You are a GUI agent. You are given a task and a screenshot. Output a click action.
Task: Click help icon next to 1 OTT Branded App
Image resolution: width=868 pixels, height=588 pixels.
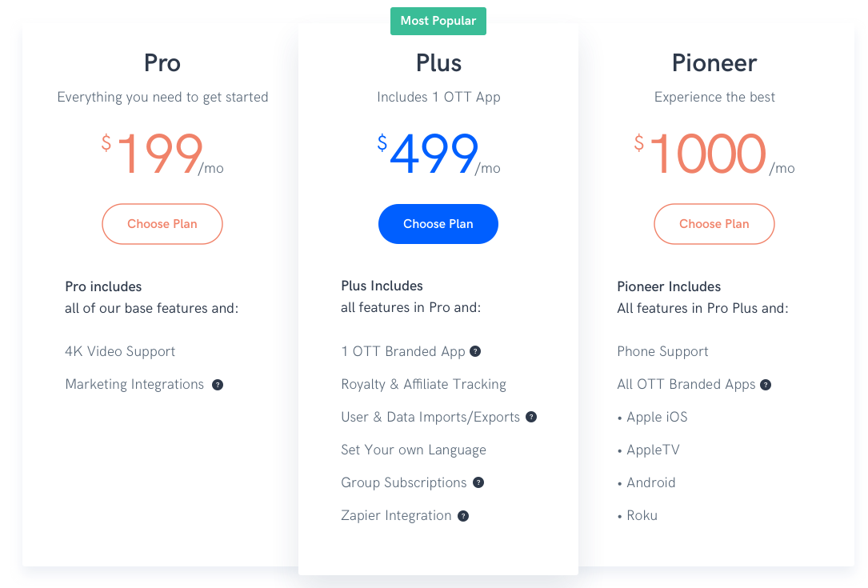(475, 351)
